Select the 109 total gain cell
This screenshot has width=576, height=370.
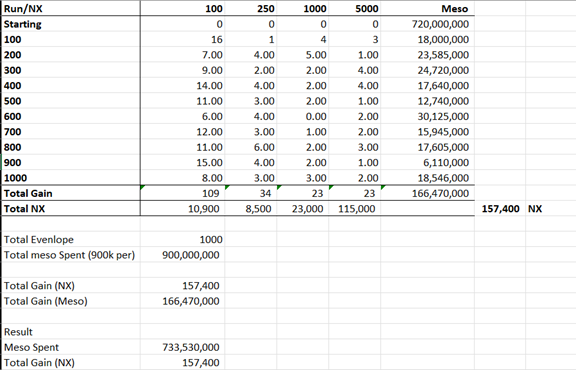pos(183,193)
